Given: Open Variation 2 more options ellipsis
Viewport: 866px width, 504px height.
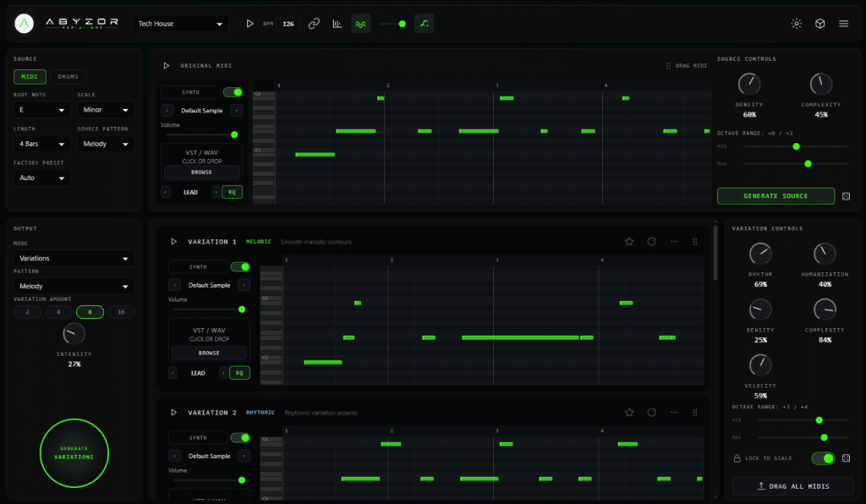Looking at the screenshot, I should click(x=674, y=413).
